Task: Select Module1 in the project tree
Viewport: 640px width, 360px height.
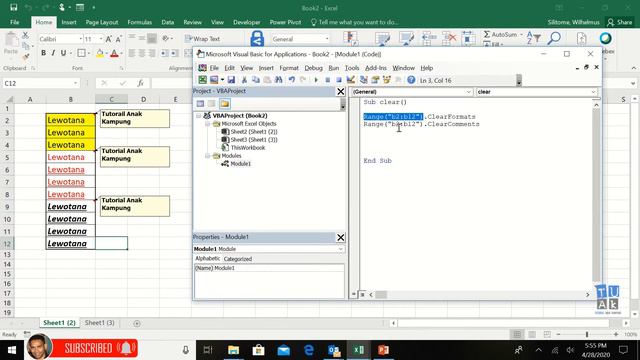Action: 240,164
